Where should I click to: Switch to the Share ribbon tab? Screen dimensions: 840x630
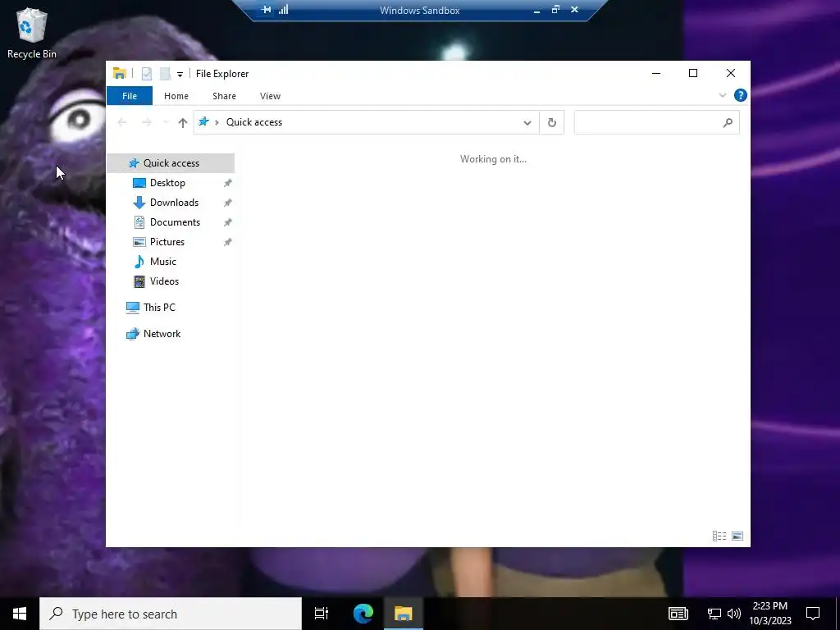224,96
